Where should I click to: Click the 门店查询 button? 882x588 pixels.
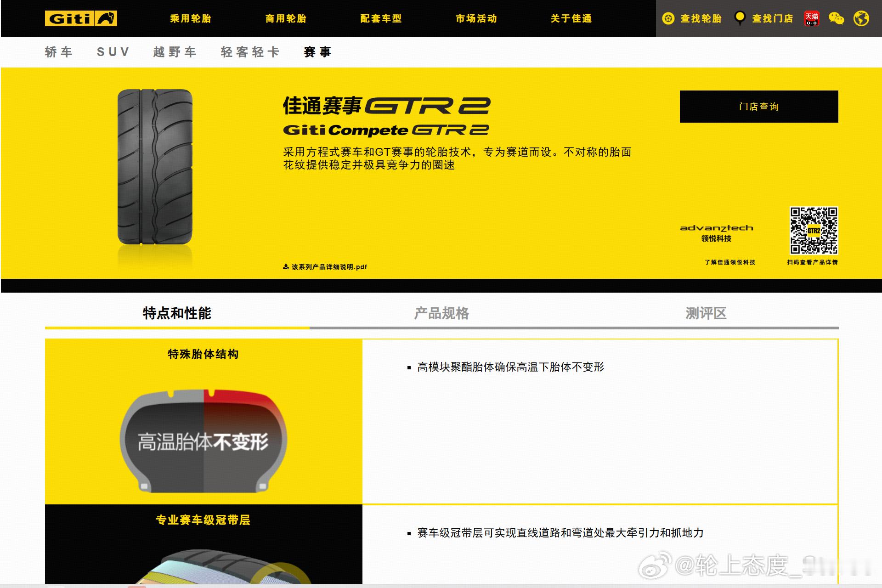[759, 107]
